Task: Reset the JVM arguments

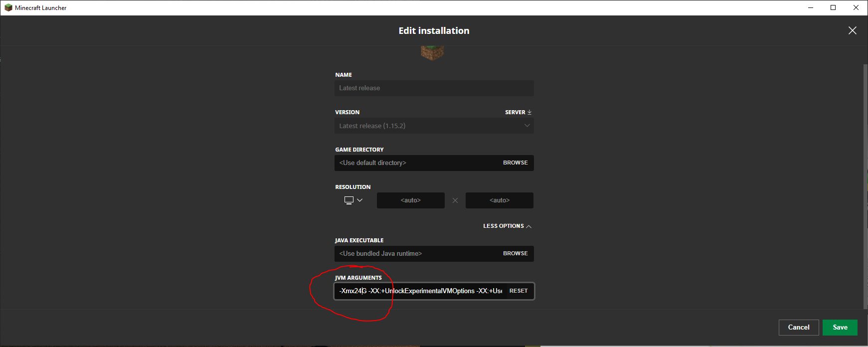Action: 519,291
